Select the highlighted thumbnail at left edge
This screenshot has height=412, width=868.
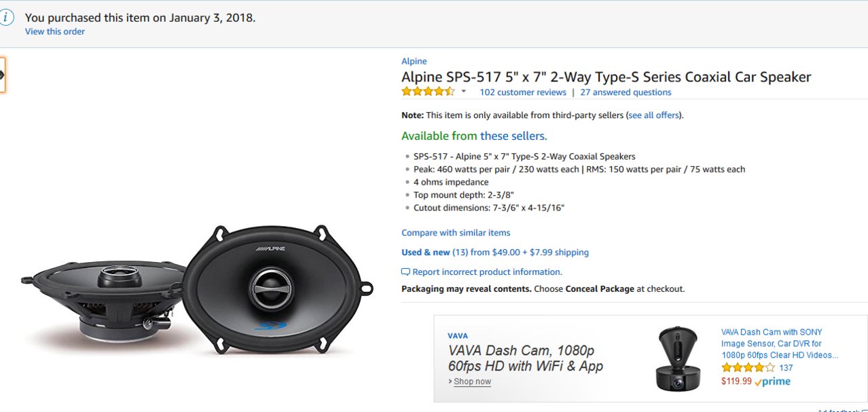pos(2,75)
